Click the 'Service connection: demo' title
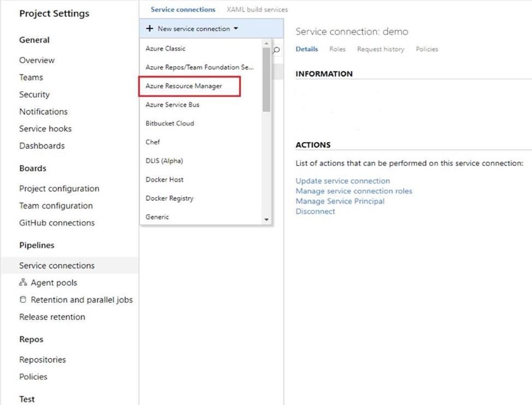The height and width of the screenshot is (405, 532). pos(352,32)
